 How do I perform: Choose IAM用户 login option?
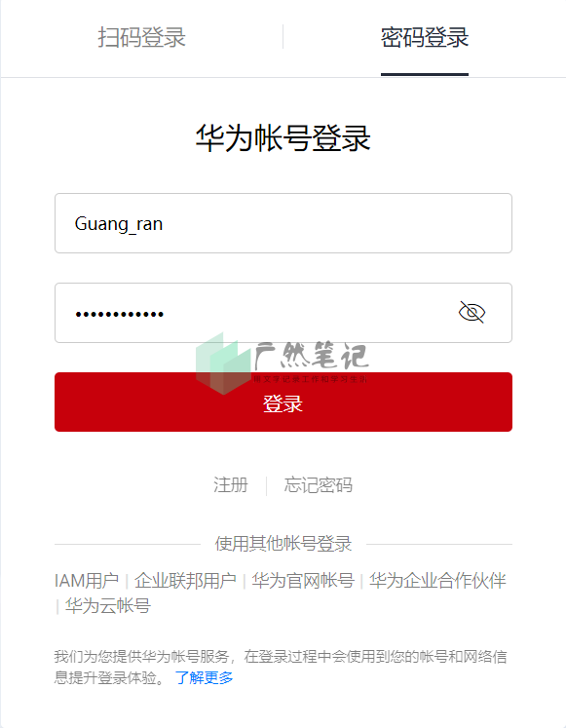[x=87, y=581]
